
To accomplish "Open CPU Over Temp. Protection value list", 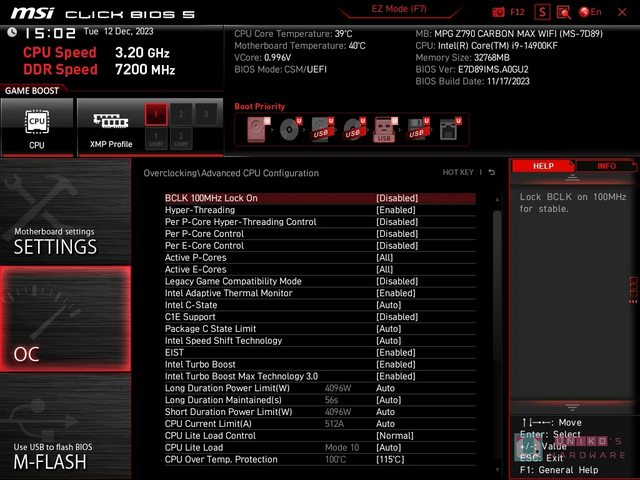I will coord(392,459).
